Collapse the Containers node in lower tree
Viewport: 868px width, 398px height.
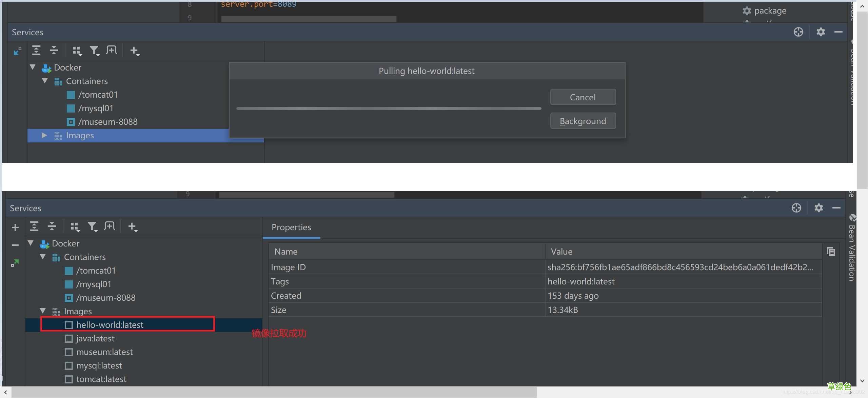(x=43, y=257)
